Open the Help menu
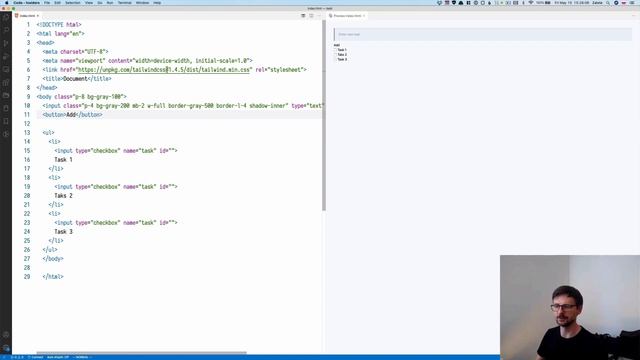Image resolution: width=640 pixels, height=360 pixels. pyautogui.click(x=157, y=3)
